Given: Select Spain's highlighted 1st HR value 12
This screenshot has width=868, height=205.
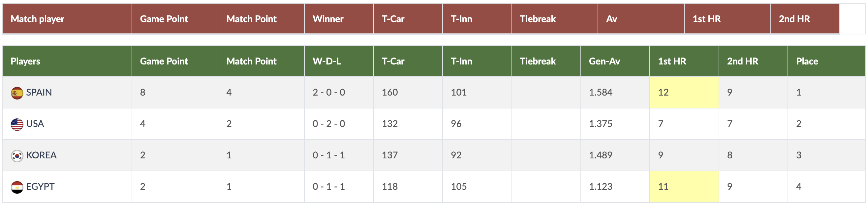Looking at the screenshot, I should (x=663, y=92).
